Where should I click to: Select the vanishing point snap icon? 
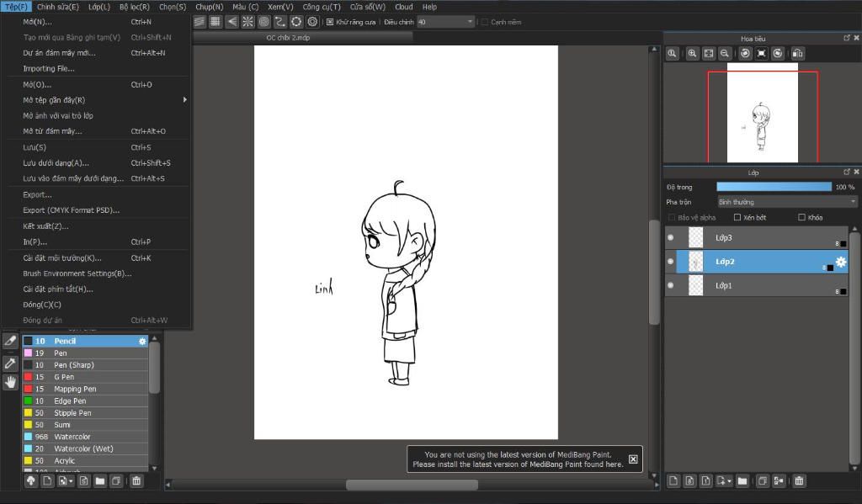click(232, 21)
